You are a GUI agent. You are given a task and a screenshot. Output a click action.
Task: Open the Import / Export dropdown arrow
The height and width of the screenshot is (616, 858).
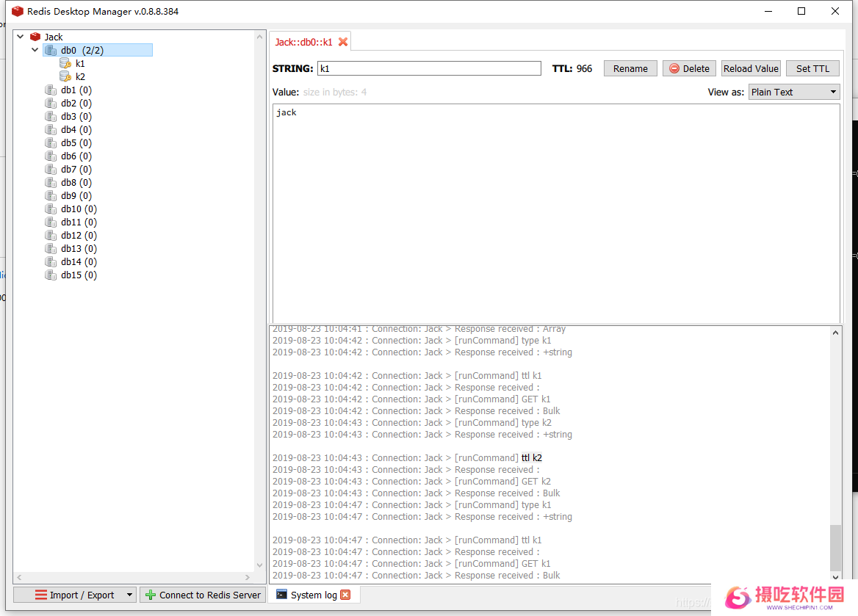tap(130, 595)
